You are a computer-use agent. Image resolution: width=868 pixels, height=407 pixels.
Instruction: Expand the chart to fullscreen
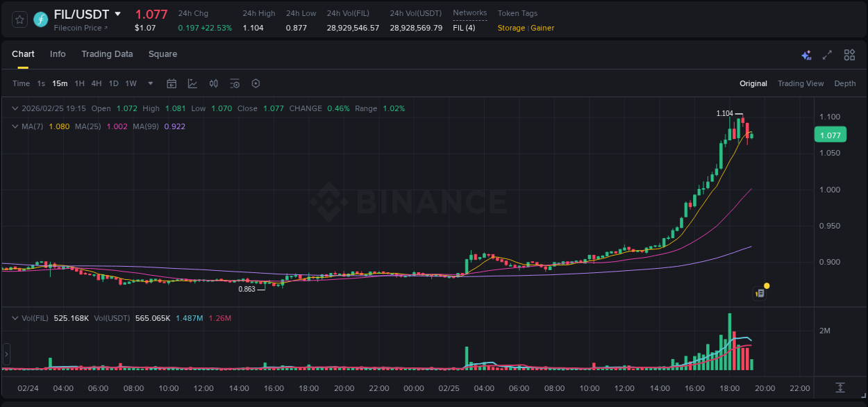click(827, 54)
